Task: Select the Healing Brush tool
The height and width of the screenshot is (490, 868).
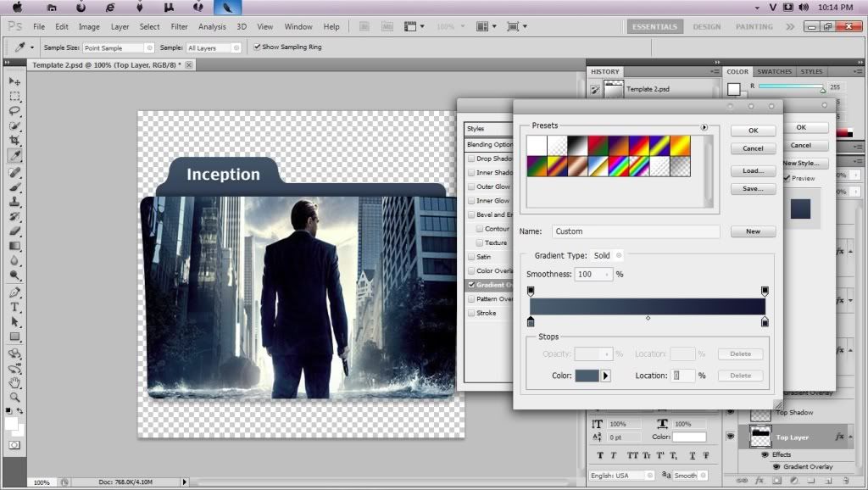Action: (14, 172)
